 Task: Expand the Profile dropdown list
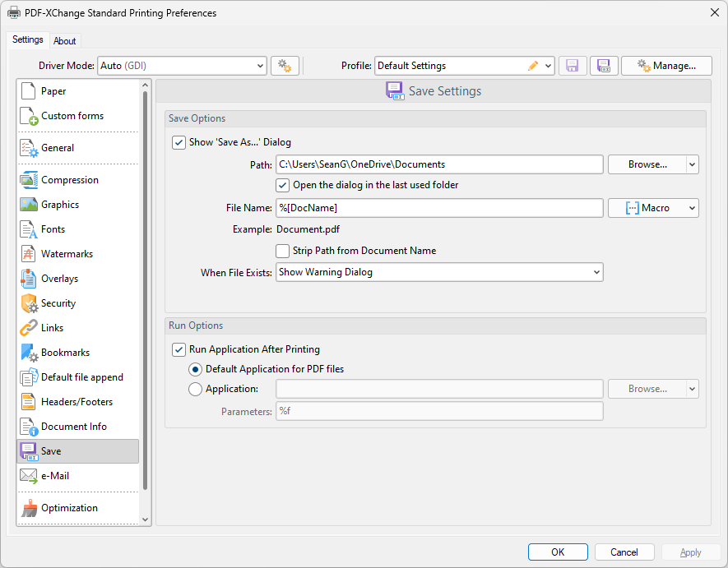point(549,66)
